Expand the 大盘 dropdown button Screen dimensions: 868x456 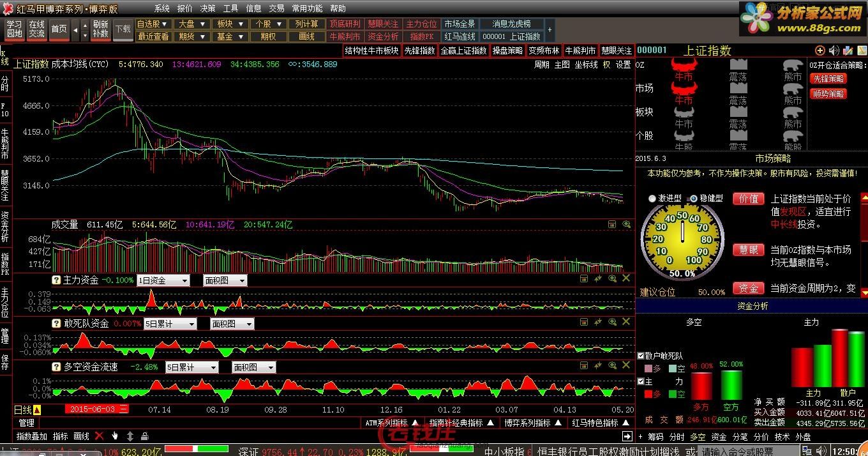pyautogui.click(x=191, y=24)
